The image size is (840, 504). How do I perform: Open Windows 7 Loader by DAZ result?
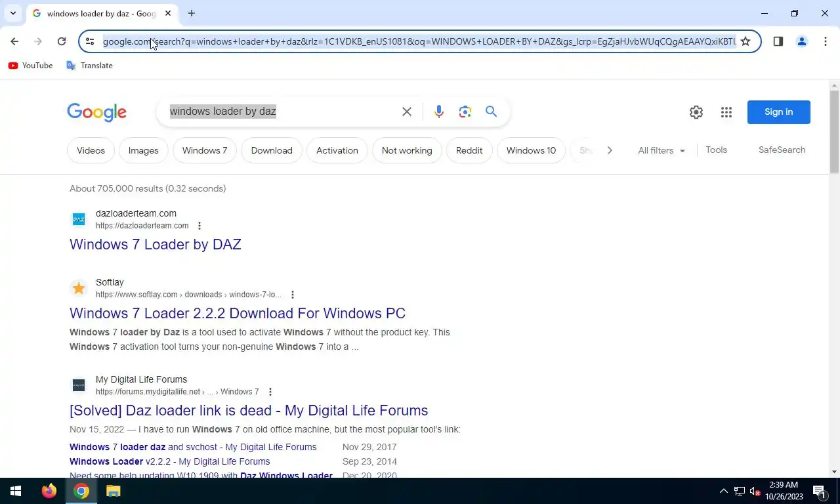point(156,244)
